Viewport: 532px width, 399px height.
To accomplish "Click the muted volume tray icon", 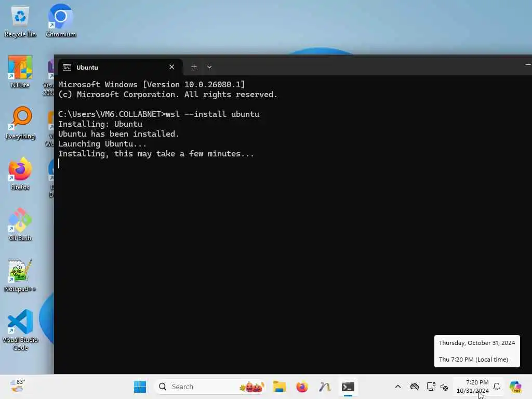I will click(444, 387).
